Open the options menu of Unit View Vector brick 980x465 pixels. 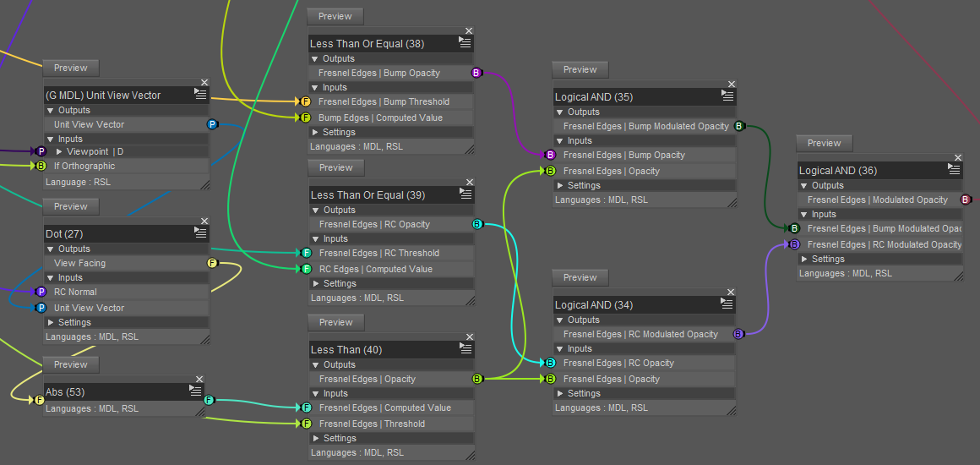pos(200,94)
